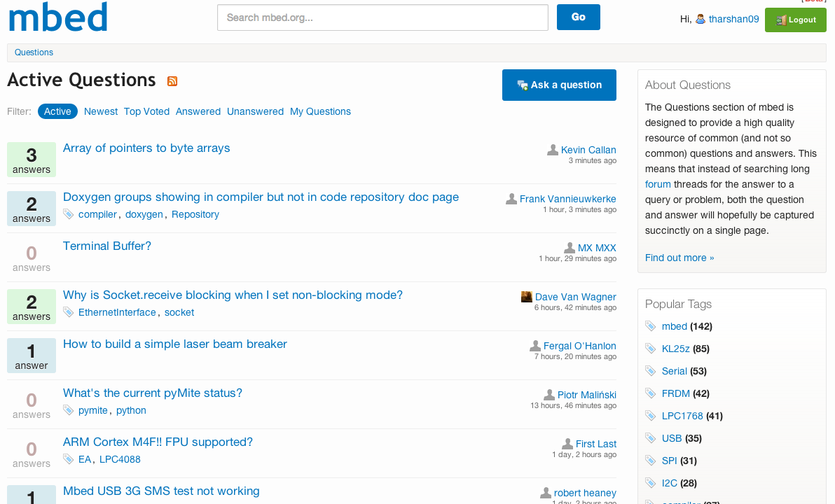
Task: Click the python tag
Action: [x=131, y=409]
